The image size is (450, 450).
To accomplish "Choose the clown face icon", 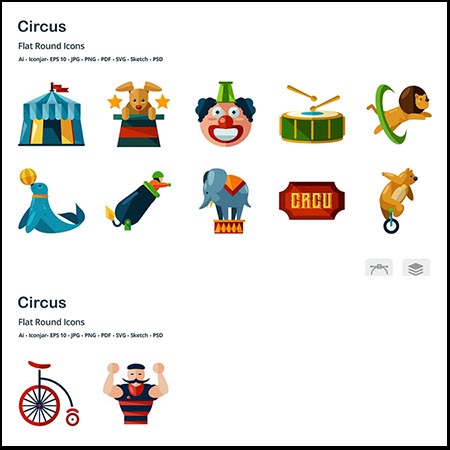I will point(225,114).
